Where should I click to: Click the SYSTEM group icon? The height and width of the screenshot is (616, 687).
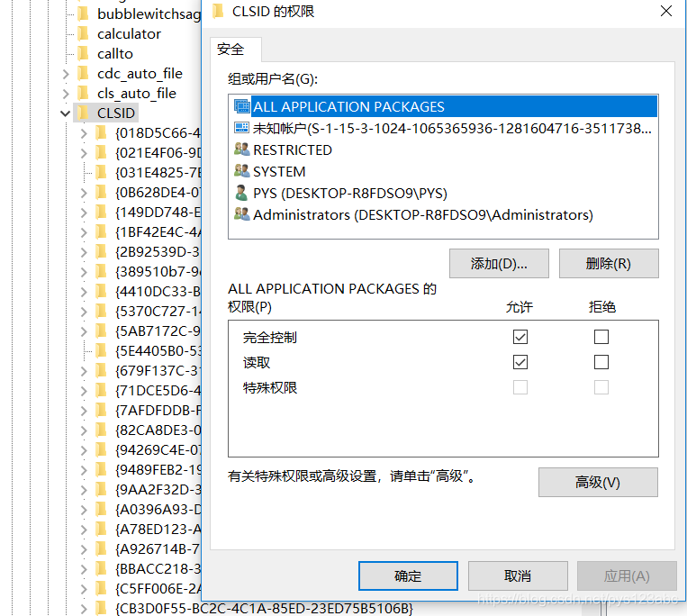[241, 171]
